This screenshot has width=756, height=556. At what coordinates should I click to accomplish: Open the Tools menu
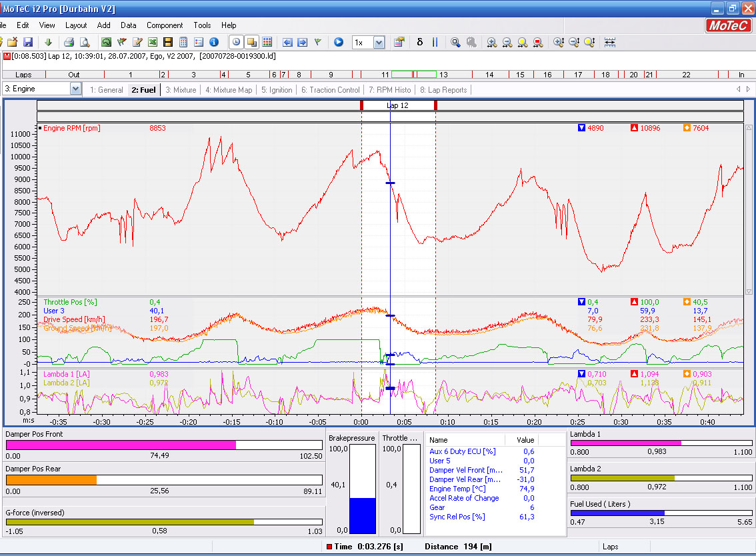pos(202,25)
